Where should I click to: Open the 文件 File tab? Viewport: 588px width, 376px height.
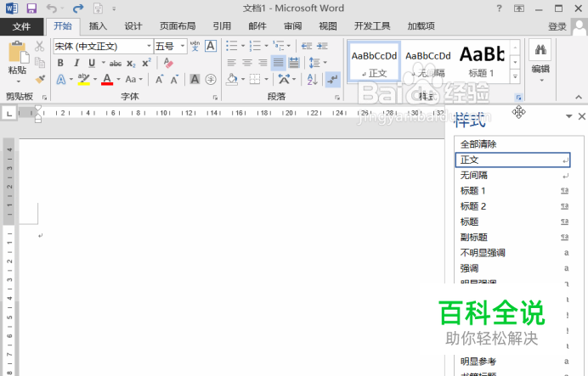[x=21, y=26]
